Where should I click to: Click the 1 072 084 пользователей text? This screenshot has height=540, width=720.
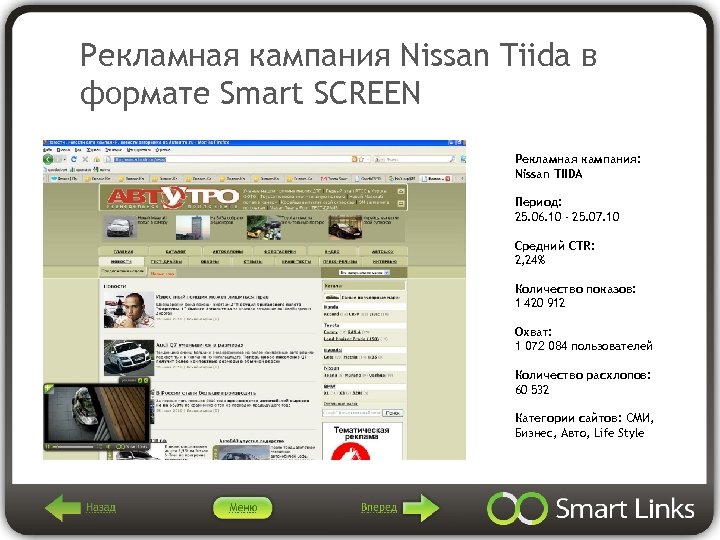[584, 346]
